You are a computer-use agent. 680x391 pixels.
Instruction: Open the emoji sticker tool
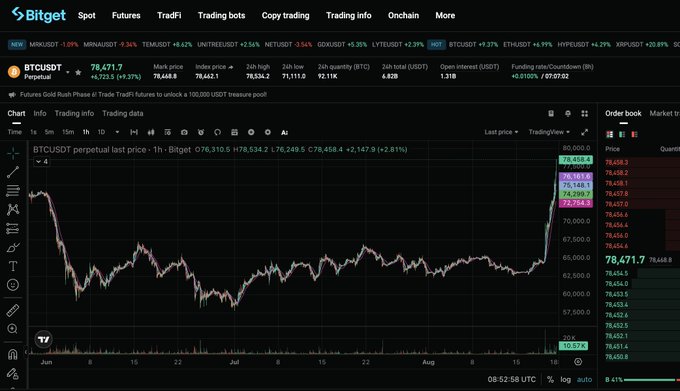[13, 285]
